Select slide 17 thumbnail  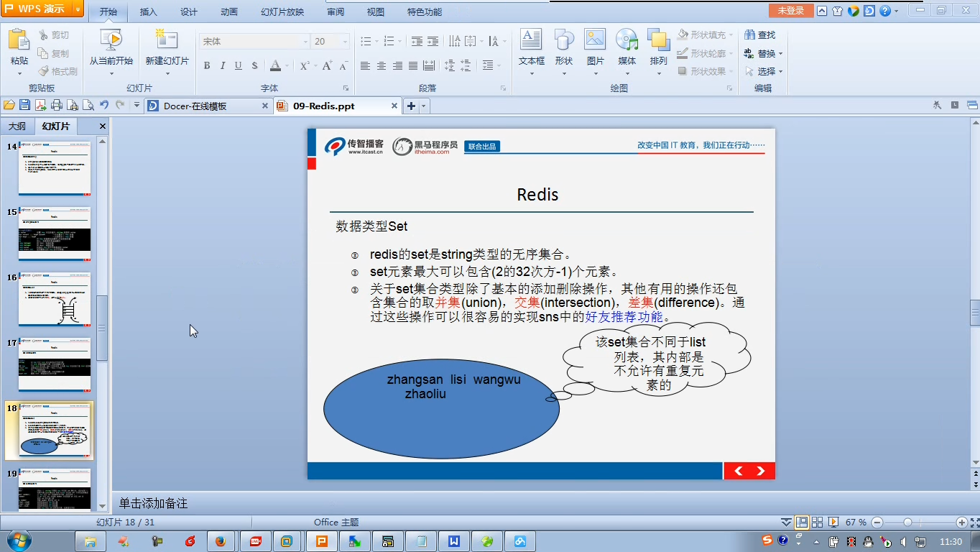tap(55, 364)
